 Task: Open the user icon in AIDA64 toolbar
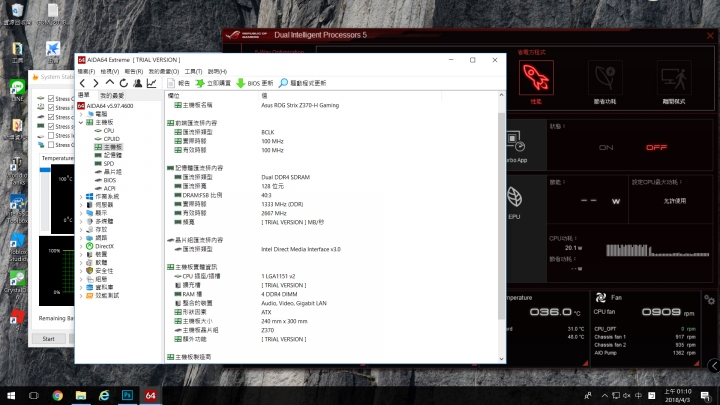point(137,83)
